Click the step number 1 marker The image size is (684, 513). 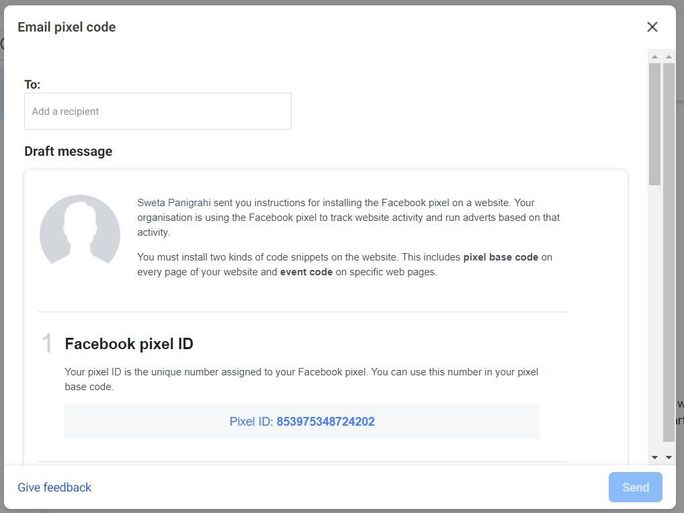coord(47,343)
